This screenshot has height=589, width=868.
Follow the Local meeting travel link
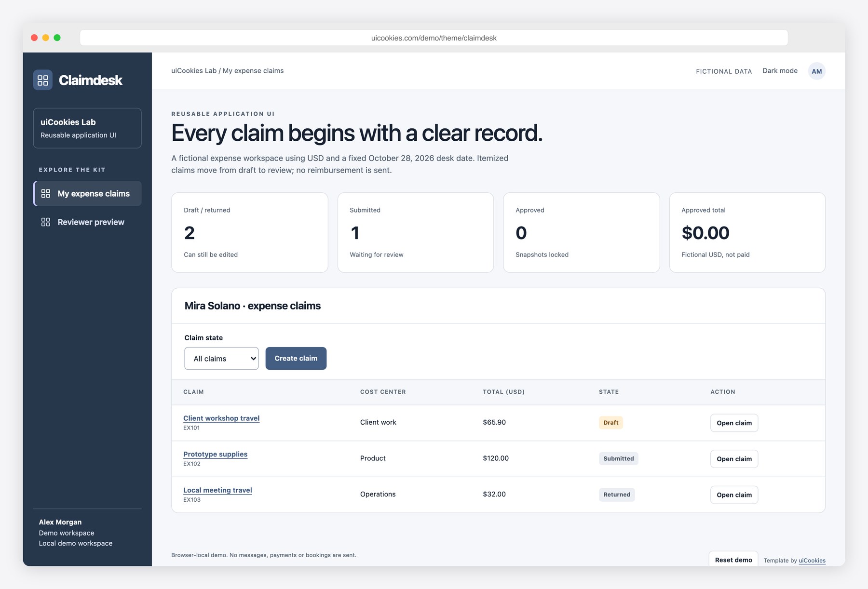click(x=217, y=490)
